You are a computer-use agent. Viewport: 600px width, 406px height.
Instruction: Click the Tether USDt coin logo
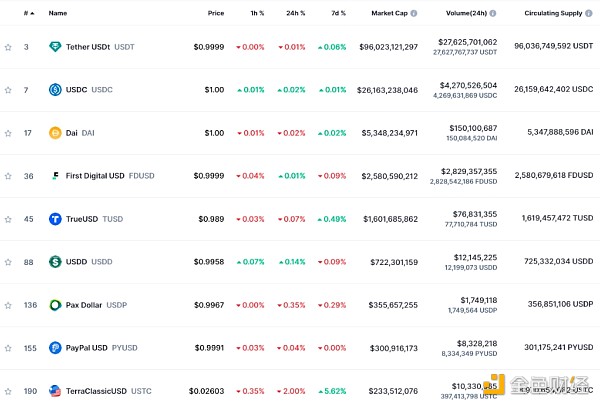coord(55,47)
